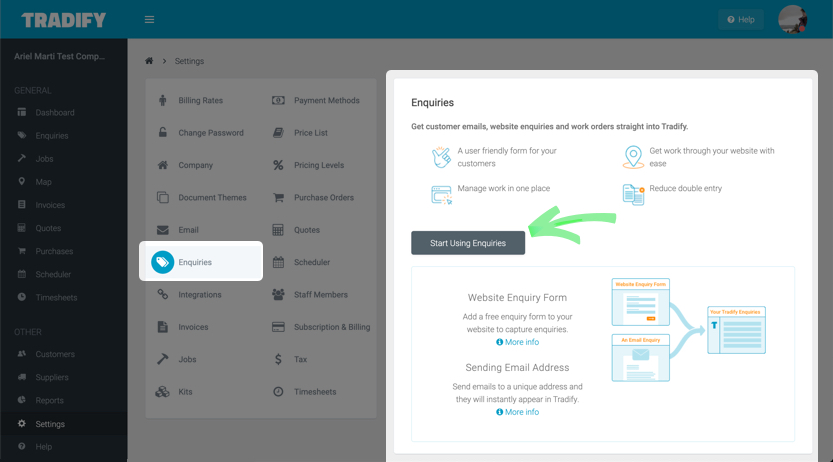Click the Pricing Levels percent icon
The image size is (833, 462).
click(x=278, y=165)
